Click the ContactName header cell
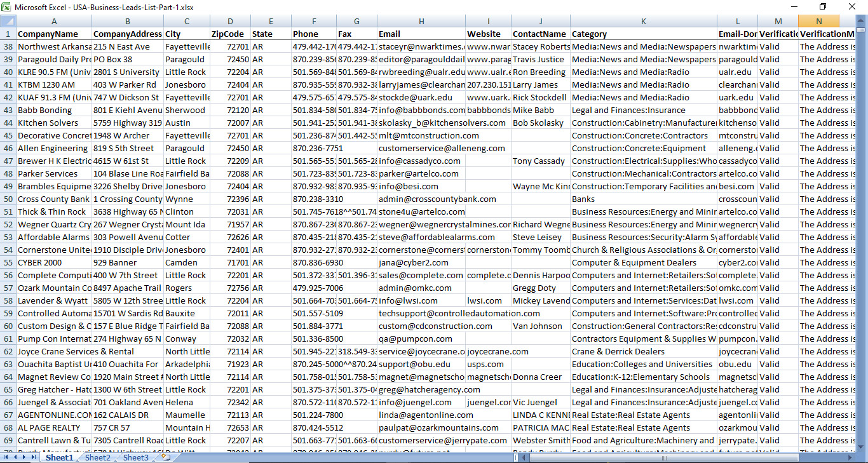This screenshot has height=463, width=868. 541,34
